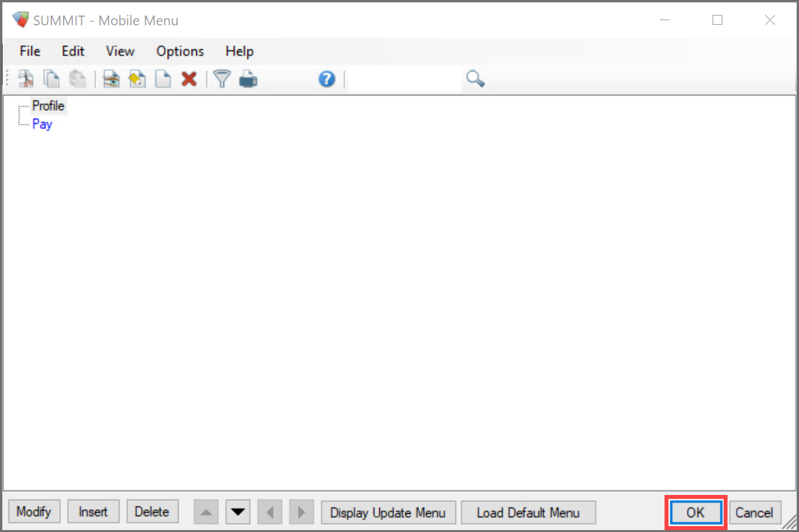Open the Options menu
Image resolution: width=799 pixels, height=532 pixels.
[x=180, y=51]
